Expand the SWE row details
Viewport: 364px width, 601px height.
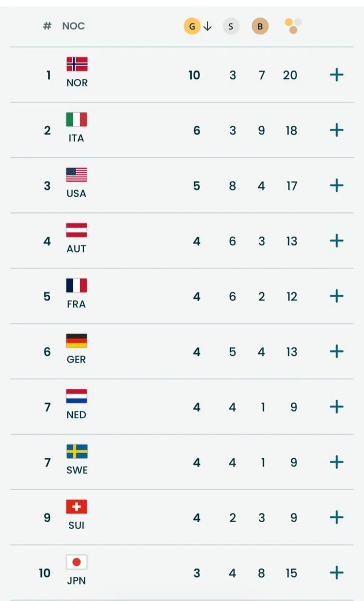pyautogui.click(x=336, y=462)
